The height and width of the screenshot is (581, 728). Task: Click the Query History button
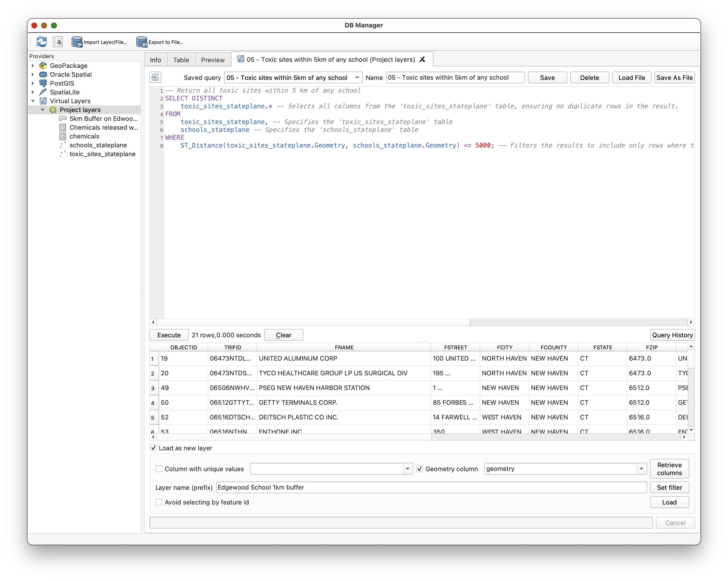point(672,335)
